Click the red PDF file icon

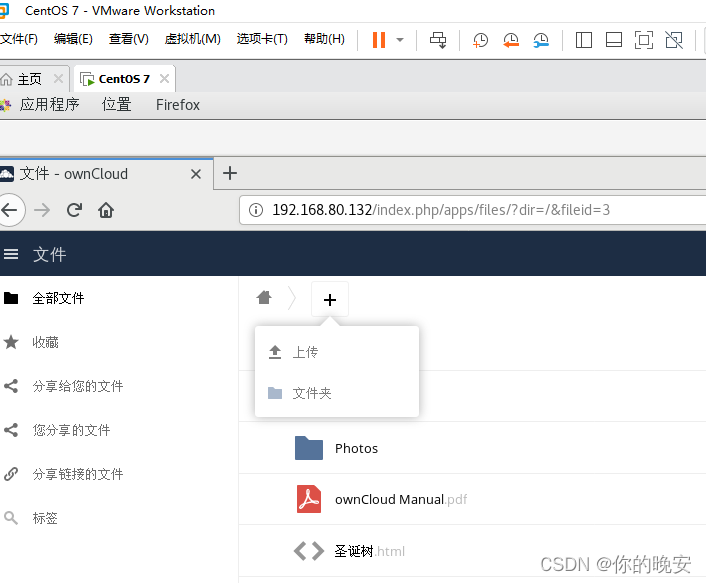tap(309, 499)
